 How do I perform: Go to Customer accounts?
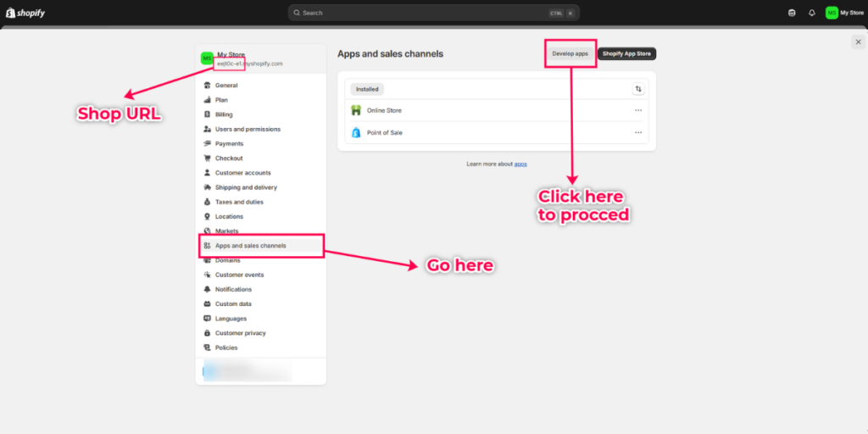click(x=261, y=173)
